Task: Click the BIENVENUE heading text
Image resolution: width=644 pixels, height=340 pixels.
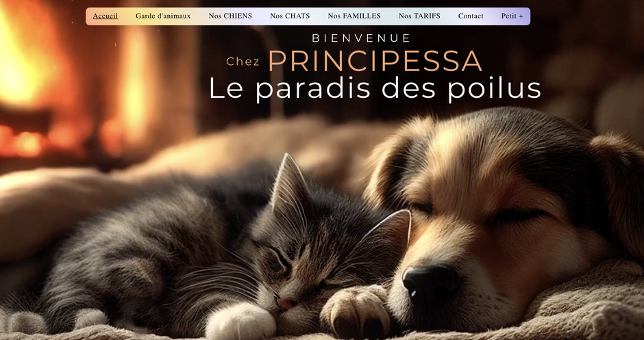Action: [x=361, y=38]
